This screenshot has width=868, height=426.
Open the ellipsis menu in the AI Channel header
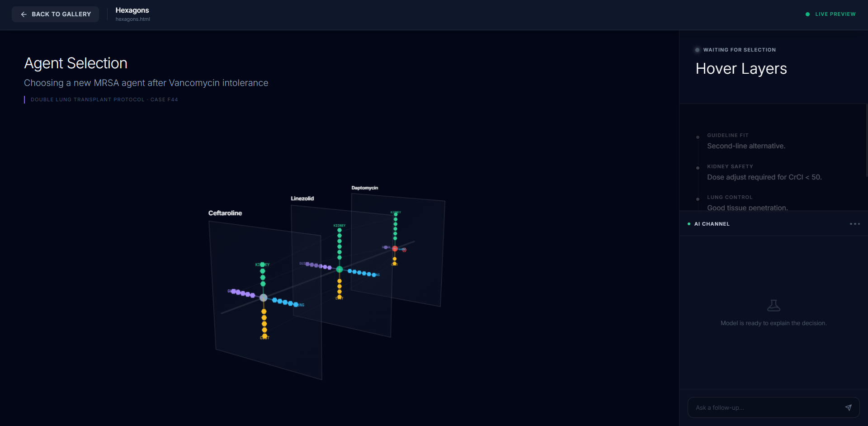[854, 223]
